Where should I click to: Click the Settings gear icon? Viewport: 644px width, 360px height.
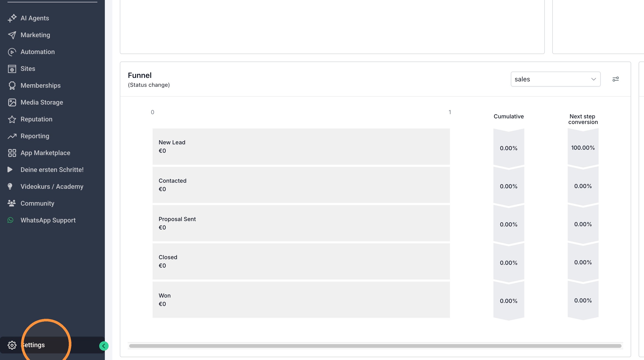tap(12, 345)
